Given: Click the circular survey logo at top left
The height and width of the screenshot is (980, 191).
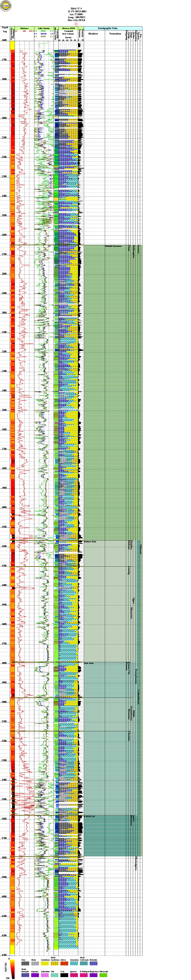Looking at the screenshot, I should tap(6, 6).
